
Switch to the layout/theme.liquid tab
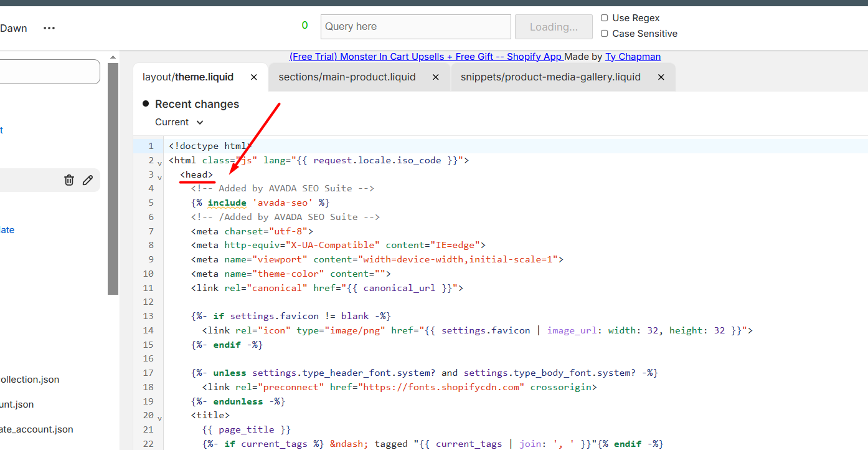click(x=188, y=77)
